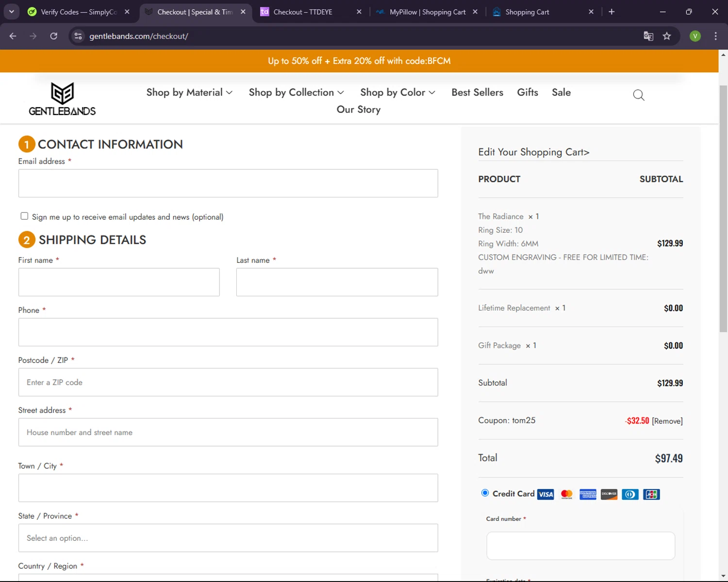Click the Gift Package line item
The height and width of the screenshot is (582, 728).
click(580, 345)
